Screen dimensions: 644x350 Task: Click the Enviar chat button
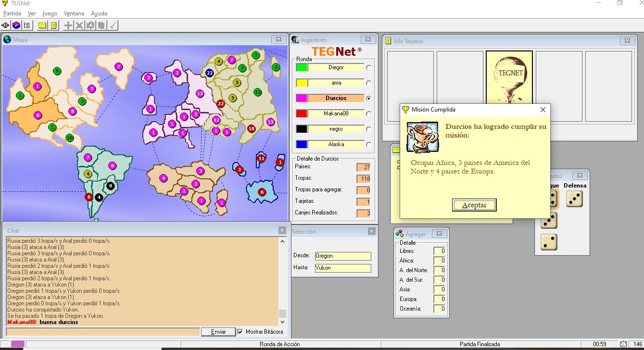(x=218, y=332)
